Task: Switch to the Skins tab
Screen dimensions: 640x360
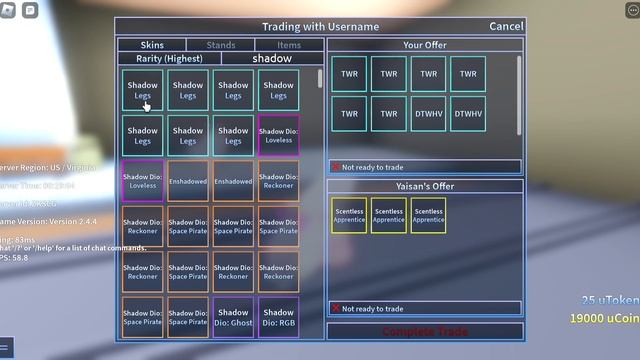Action: (x=152, y=45)
